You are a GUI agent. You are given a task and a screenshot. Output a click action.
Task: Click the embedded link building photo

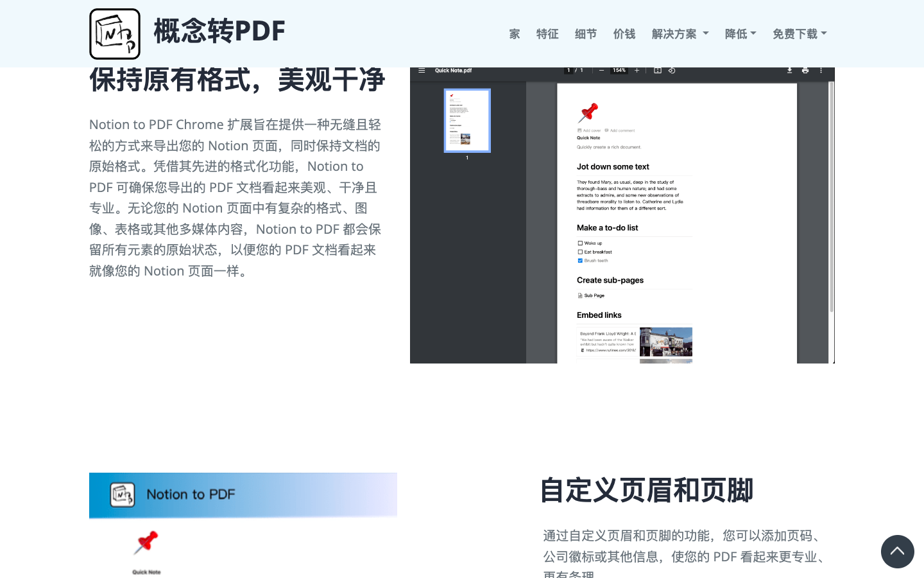click(x=666, y=342)
